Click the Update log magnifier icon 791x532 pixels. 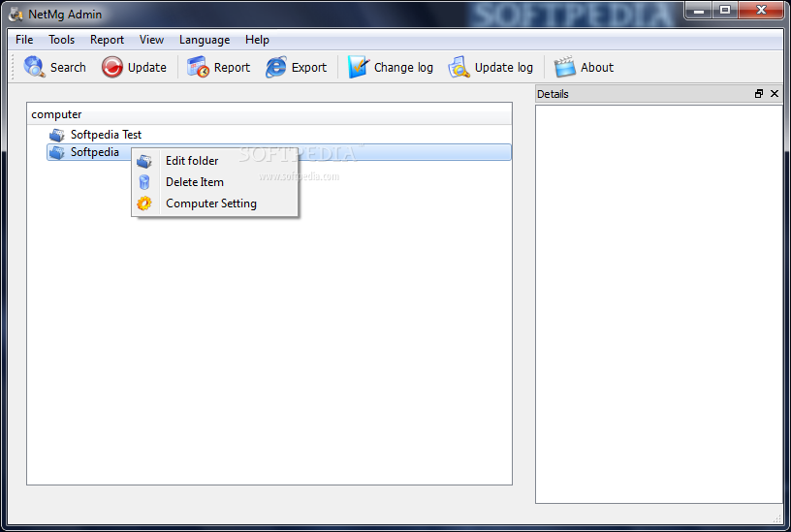tap(459, 67)
